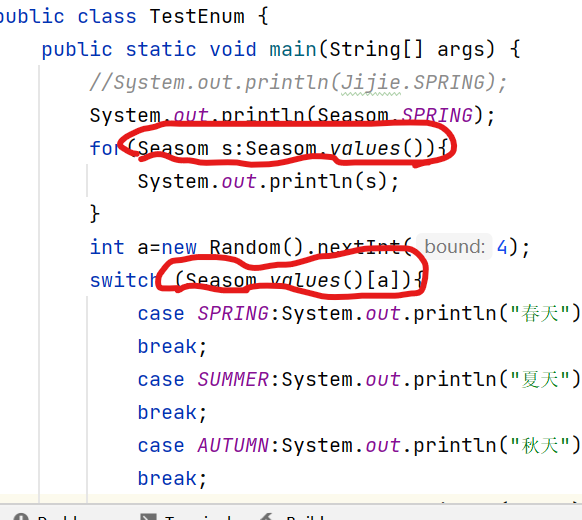Click the 'case SUMMER' label

coord(203,379)
